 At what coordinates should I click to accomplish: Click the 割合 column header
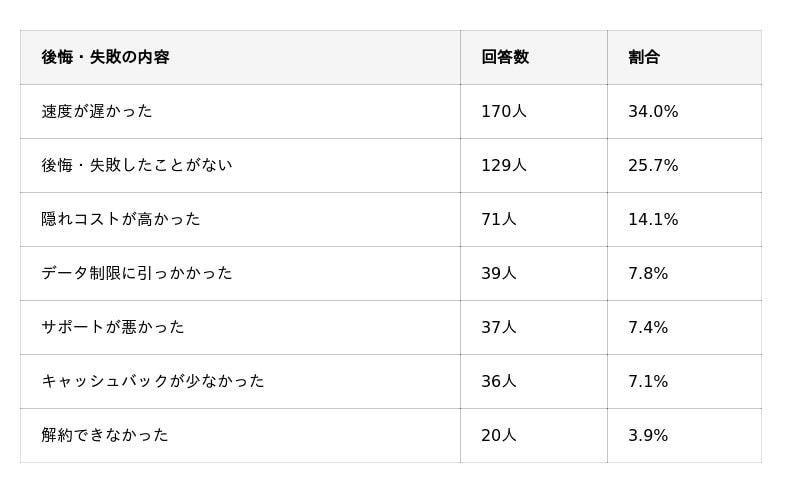644,57
